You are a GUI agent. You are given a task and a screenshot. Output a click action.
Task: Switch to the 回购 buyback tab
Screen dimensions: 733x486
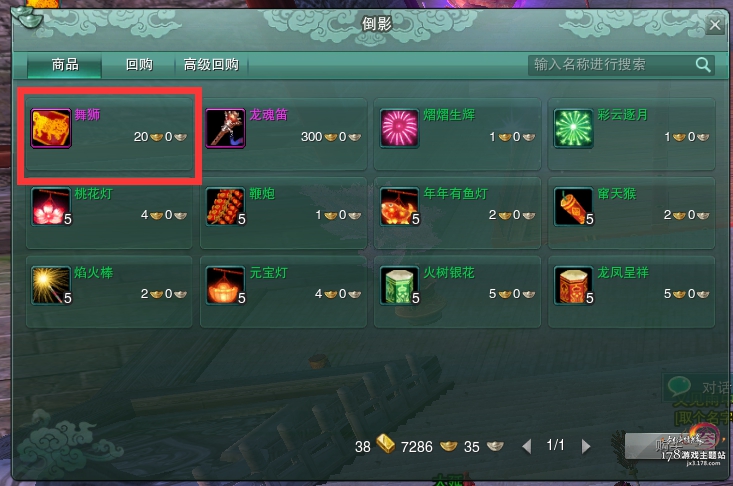139,64
